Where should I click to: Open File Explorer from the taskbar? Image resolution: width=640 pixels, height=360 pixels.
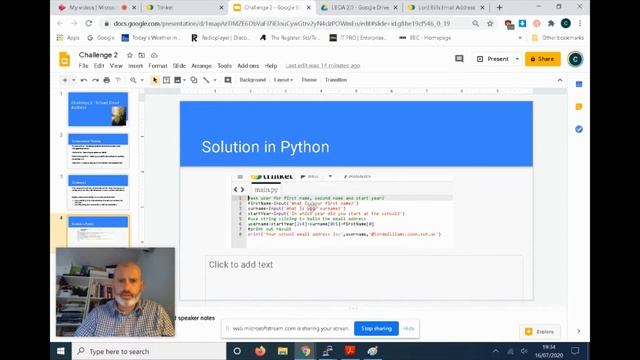[282, 351]
